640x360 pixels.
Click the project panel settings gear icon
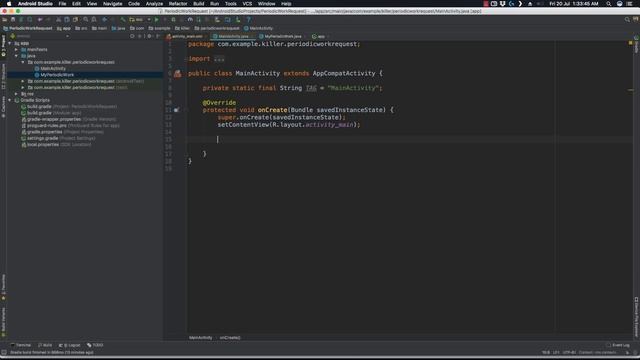click(149, 36)
